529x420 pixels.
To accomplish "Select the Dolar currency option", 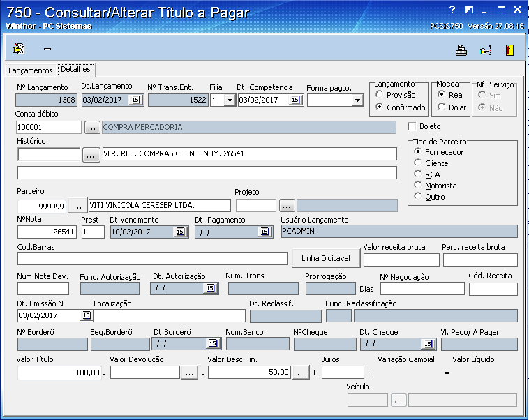I will pos(441,107).
